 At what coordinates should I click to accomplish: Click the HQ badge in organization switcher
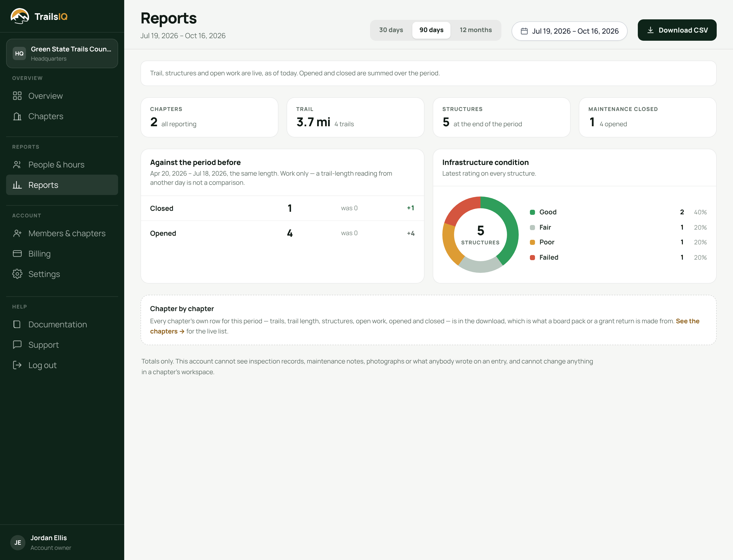(x=19, y=53)
